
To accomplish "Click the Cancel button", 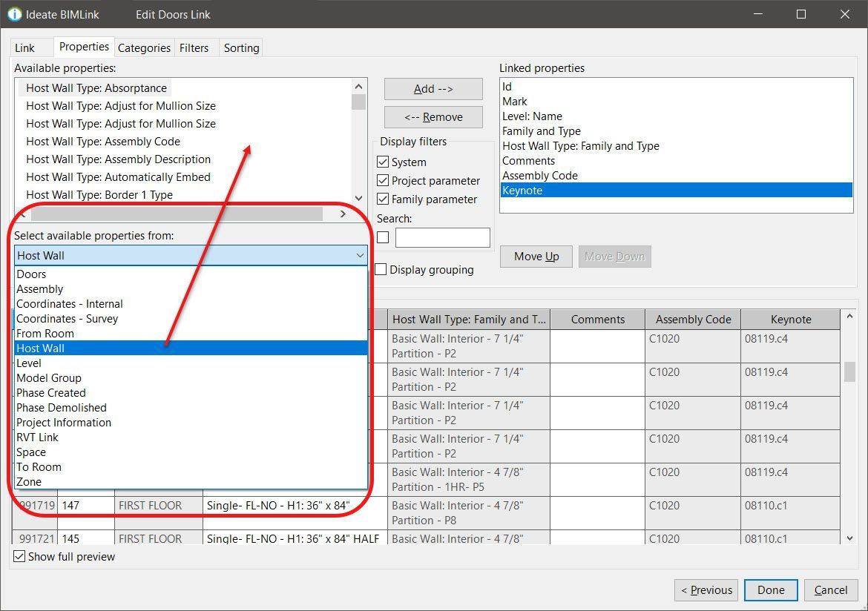I will click(831, 590).
